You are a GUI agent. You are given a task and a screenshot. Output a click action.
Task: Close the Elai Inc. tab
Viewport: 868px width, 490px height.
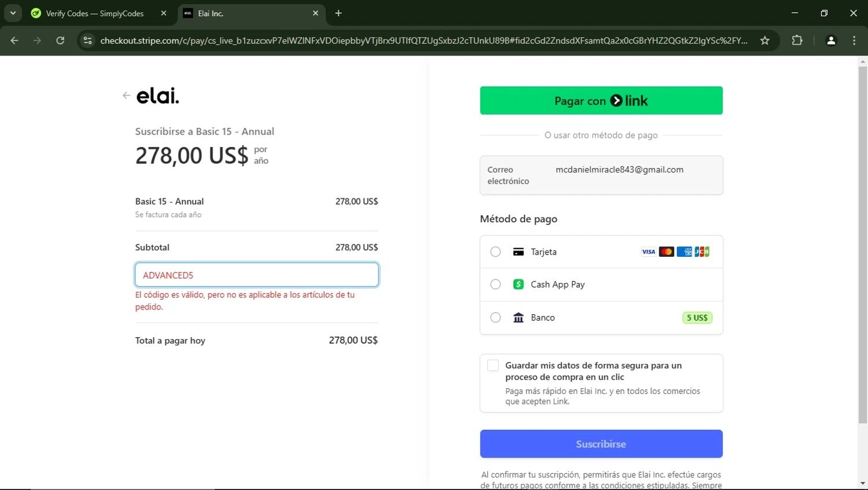coord(315,13)
